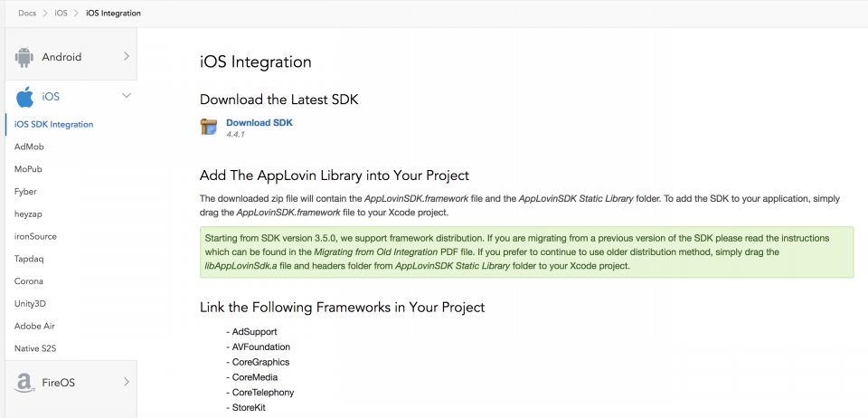Click the Amazon FireOS logo icon
The width and height of the screenshot is (868, 418).
pos(24,383)
